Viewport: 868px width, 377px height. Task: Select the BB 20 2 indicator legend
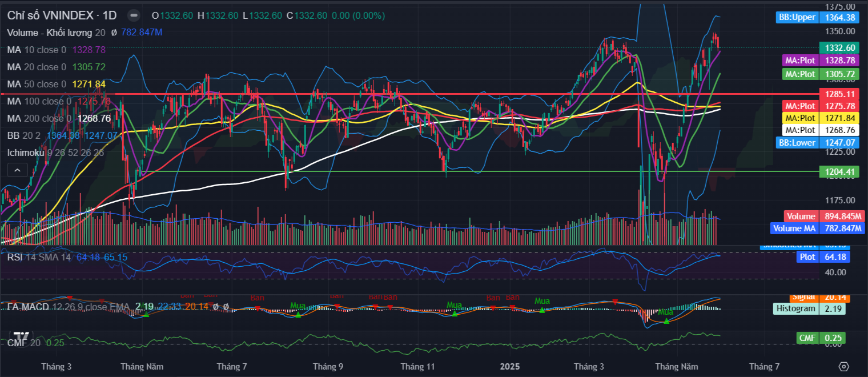coord(24,135)
